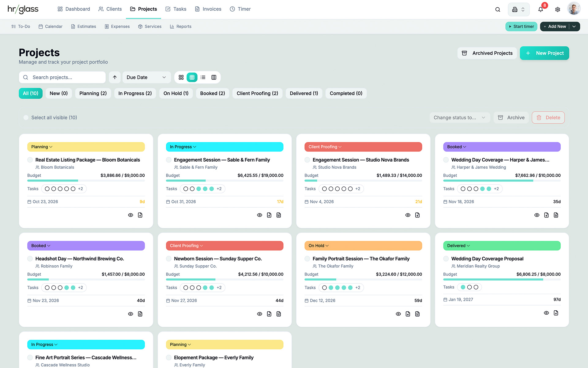Screen dimensions: 588x368
Task: Open Archived Projects button
Action: pos(487,53)
